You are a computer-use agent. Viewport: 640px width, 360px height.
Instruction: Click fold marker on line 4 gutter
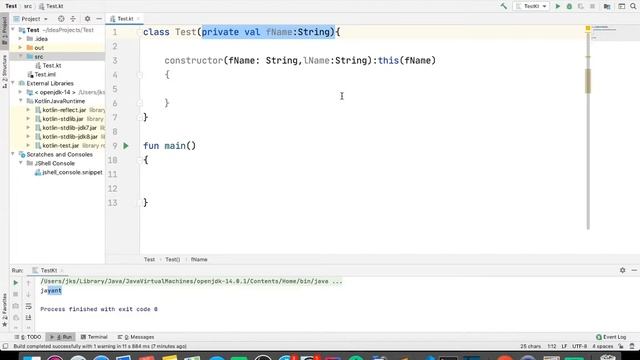[x=140, y=75]
